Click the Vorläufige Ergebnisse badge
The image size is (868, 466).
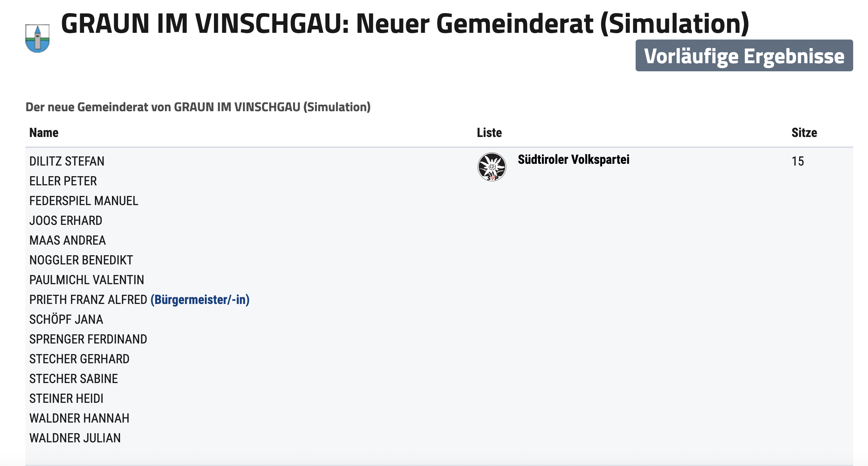pos(744,56)
